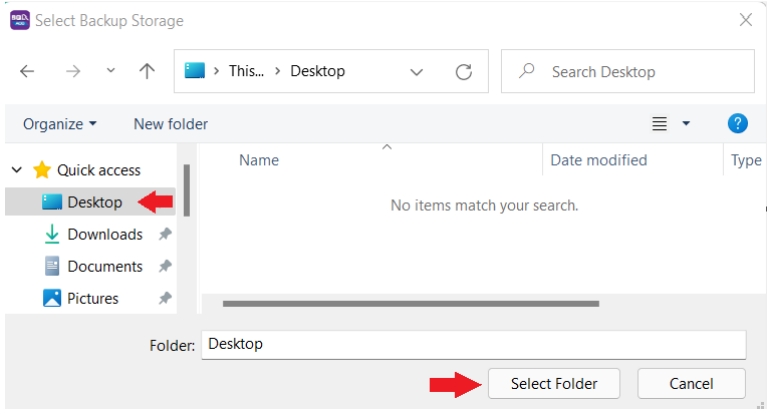Collapse the Quick access tree
This screenshot has height=414, width=774.
(17, 170)
